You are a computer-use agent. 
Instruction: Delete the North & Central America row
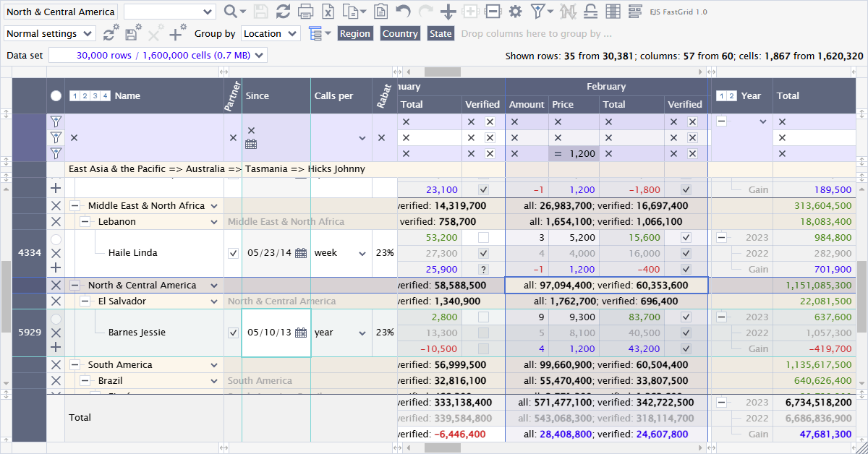[x=56, y=286]
